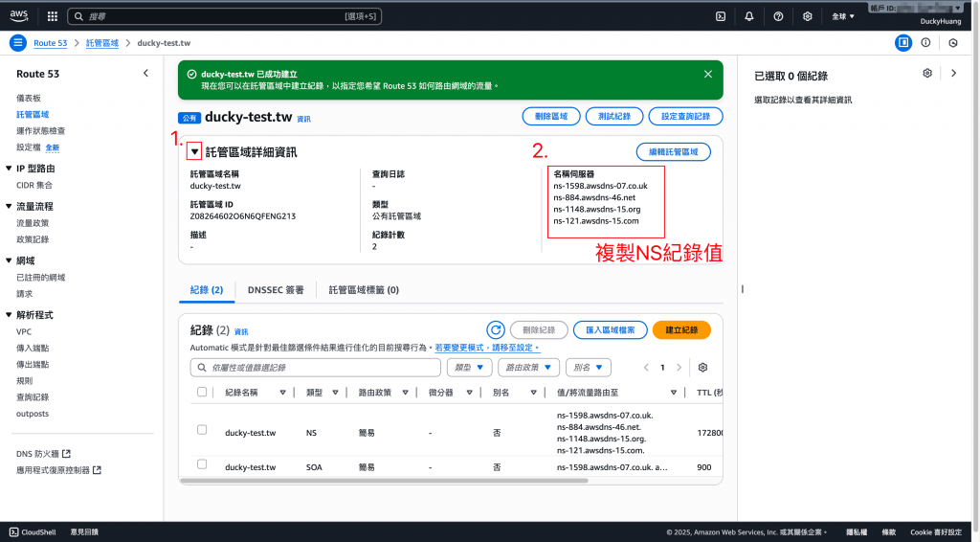The height and width of the screenshot is (542, 980).
Task: Switch to 託管區域標籤 (0) tab
Action: pyautogui.click(x=364, y=290)
